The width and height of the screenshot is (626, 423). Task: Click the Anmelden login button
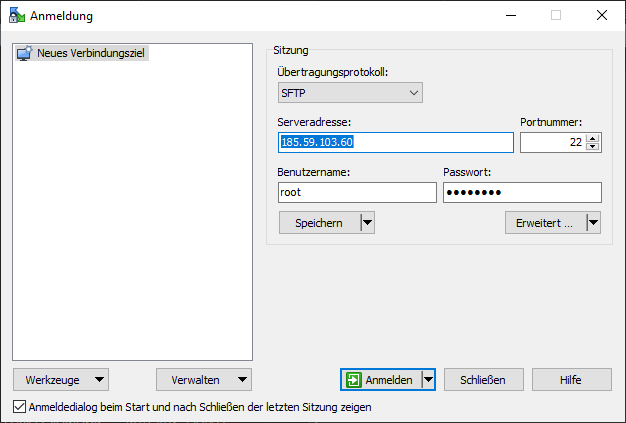pos(381,380)
